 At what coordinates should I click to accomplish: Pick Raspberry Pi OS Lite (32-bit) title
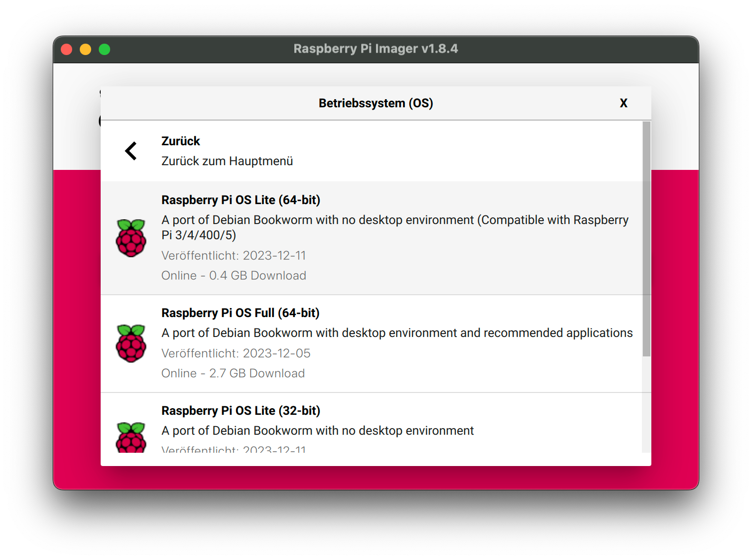(241, 411)
